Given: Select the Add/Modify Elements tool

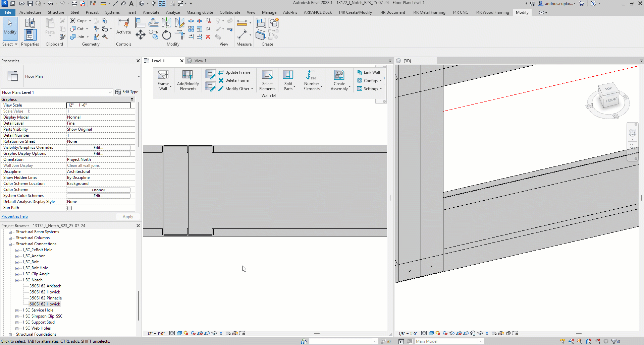Looking at the screenshot, I should pyautogui.click(x=188, y=75).
